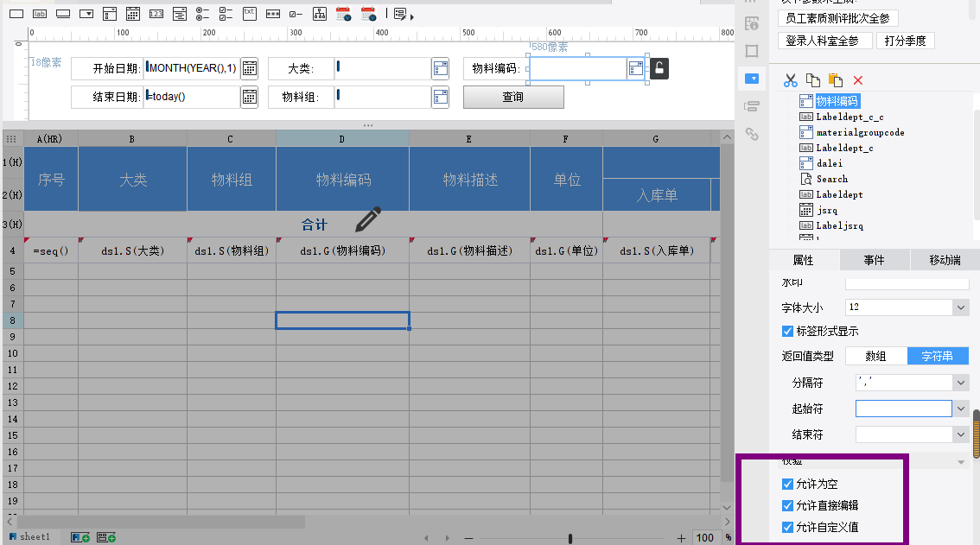
Task: Click the 查询 button in parameter pane
Action: click(513, 97)
